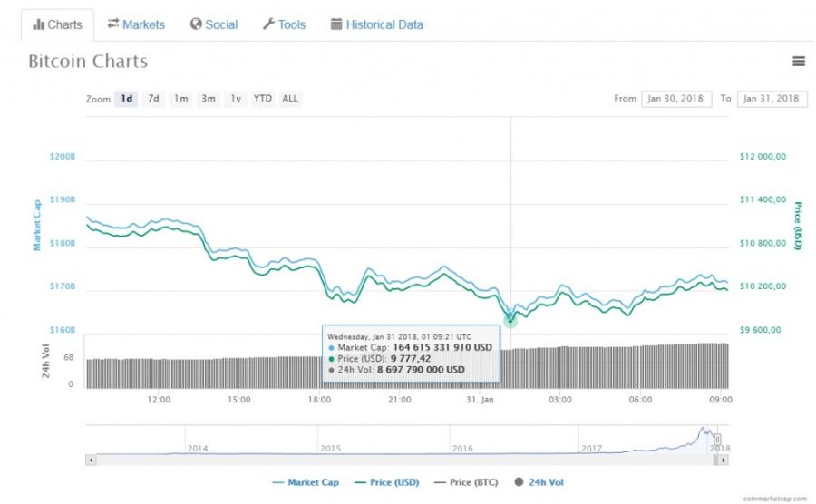The image size is (816, 504).
Task: Click the To date field Jan 31, 2018
Action: [x=772, y=99]
